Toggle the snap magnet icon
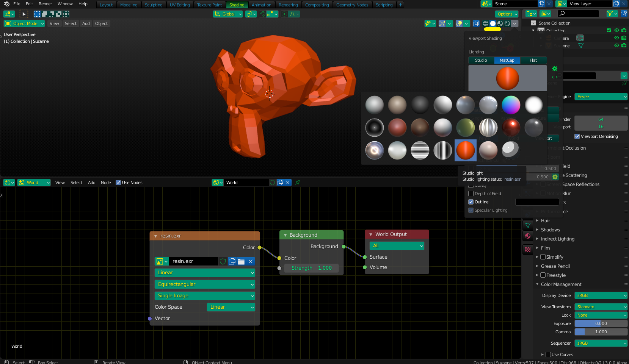The height and width of the screenshot is (364, 629). pos(263,14)
